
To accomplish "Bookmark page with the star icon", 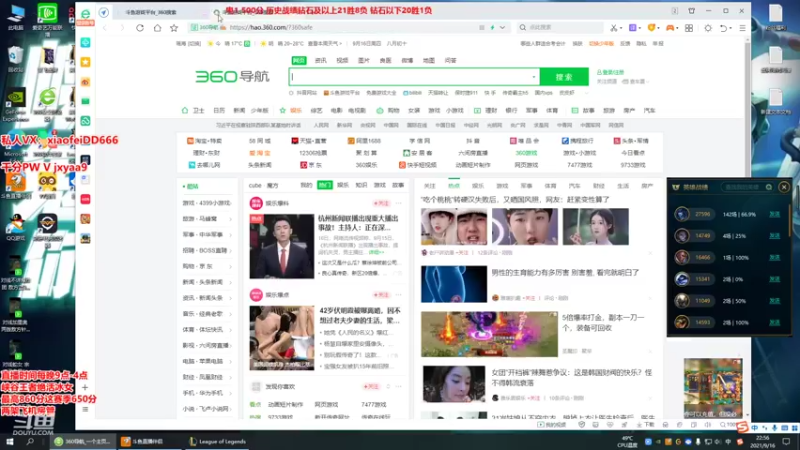I will click(174, 28).
